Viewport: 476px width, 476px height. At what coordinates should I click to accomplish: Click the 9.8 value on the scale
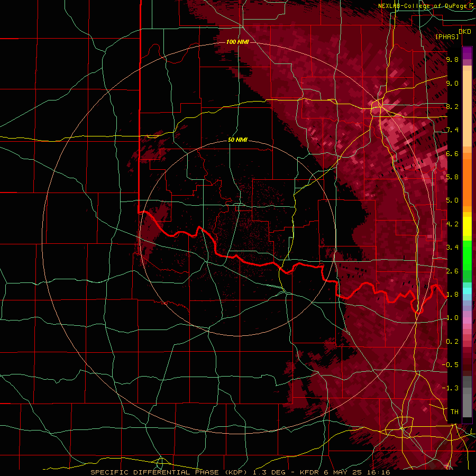point(452,59)
